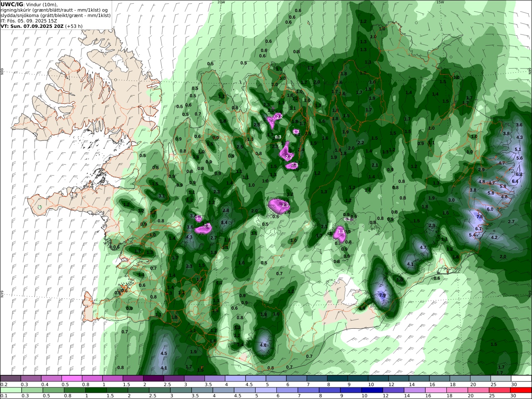Click the 5.4 precipitation value in the southeast
Screen dimensions: 532x399
click(x=472, y=235)
